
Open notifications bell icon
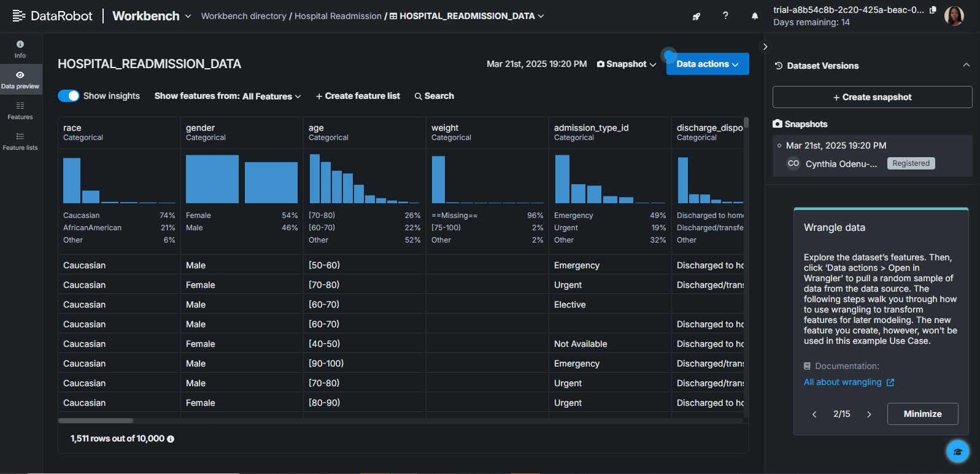755,16
